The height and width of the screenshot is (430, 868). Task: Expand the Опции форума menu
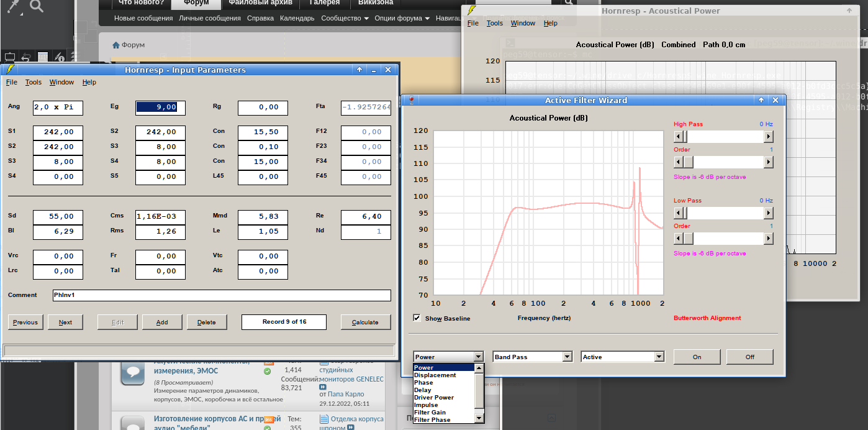click(402, 19)
